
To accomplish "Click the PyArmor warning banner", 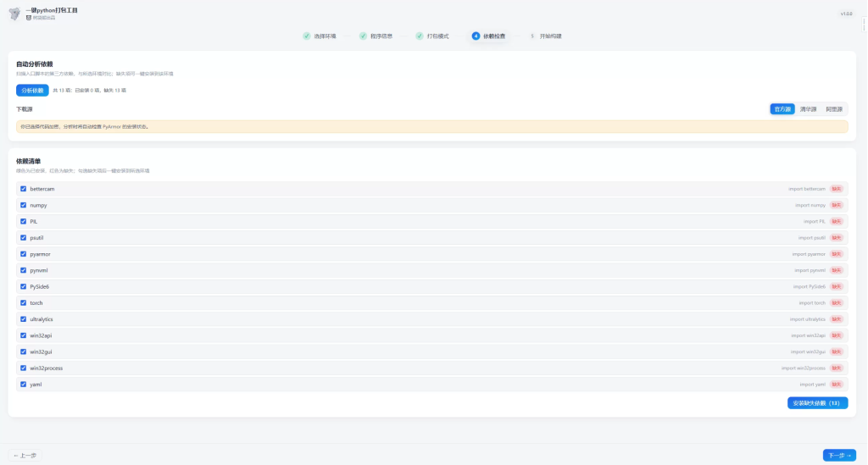I will click(x=431, y=126).
